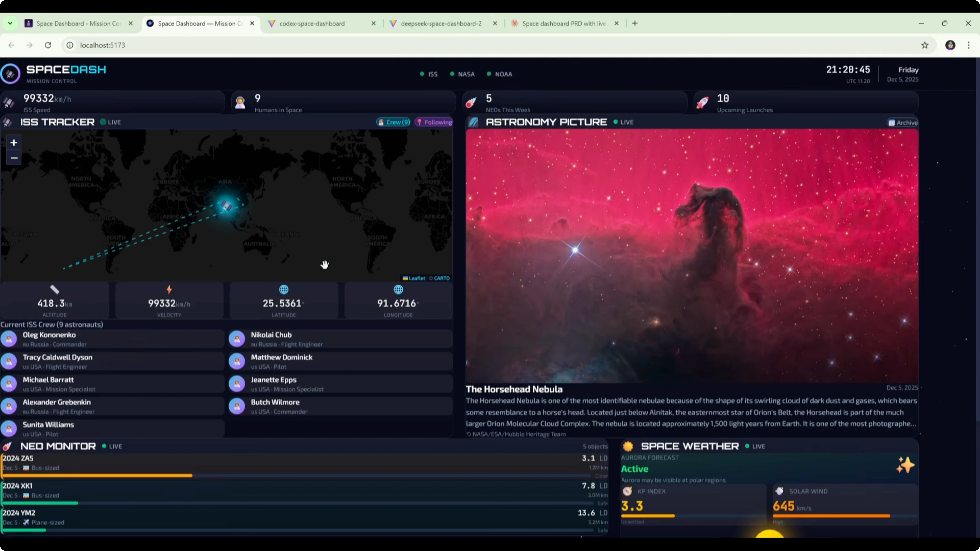
Task: Zoom out on the ISS map
Action: pyautogui.click(x=14, y=158)
